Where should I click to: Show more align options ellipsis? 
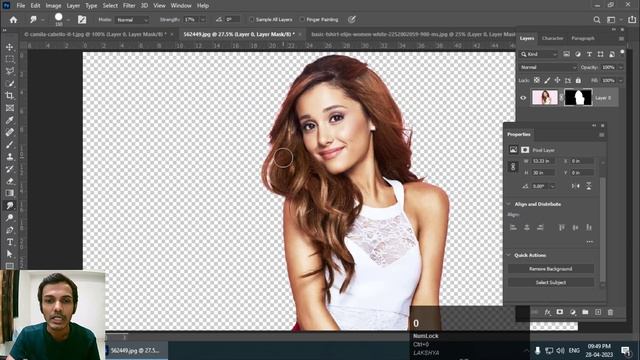coord(589,242)
